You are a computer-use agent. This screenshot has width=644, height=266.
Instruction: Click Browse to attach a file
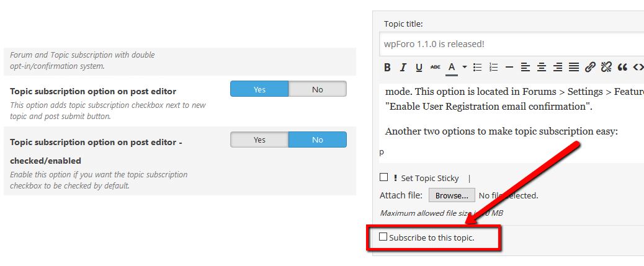click(452, 195)
